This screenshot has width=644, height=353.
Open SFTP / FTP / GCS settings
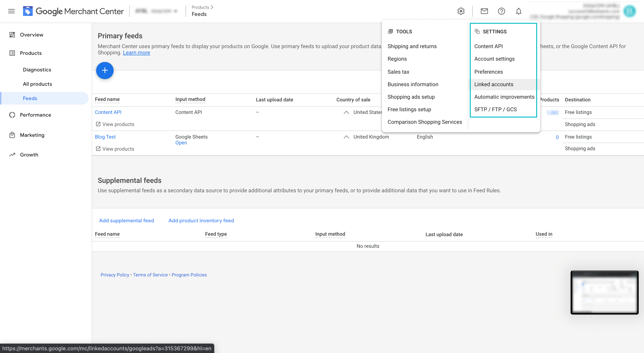click(495, 109)
